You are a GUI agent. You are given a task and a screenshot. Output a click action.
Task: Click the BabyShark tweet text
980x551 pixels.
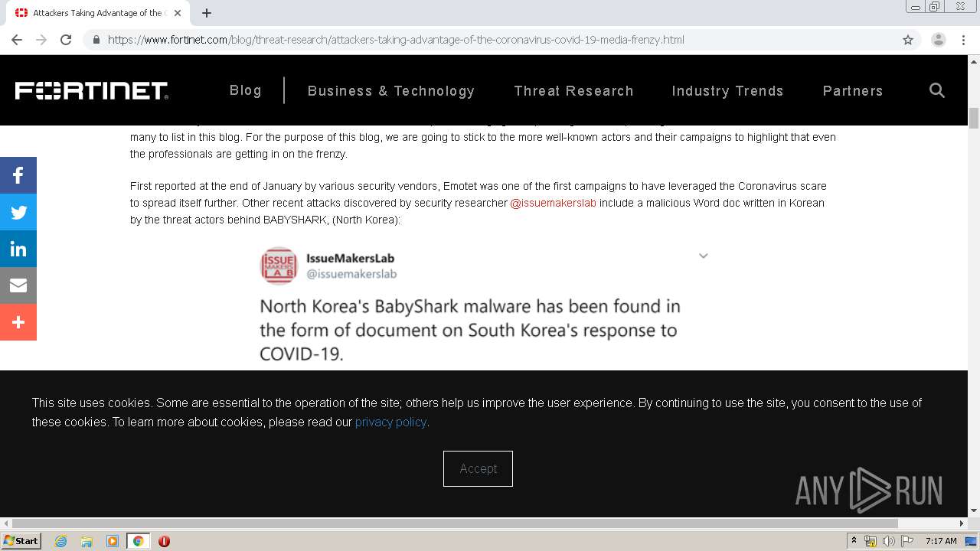[x=470, y=330]
